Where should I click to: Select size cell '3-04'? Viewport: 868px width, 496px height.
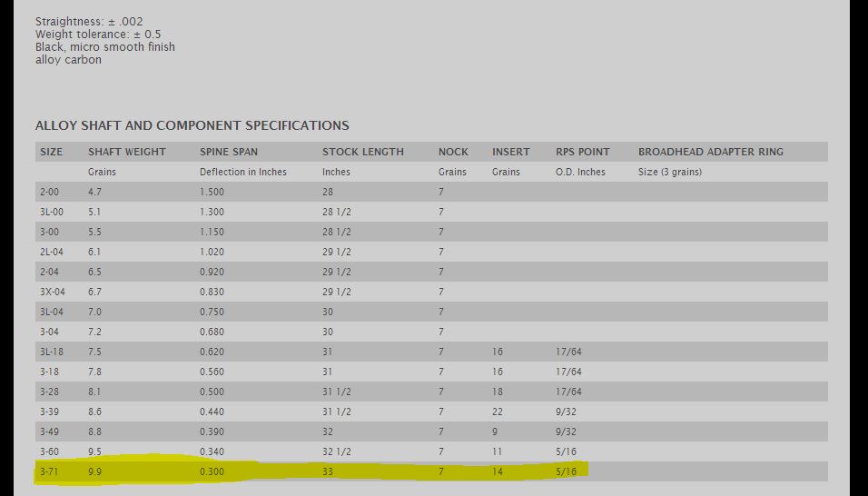click(x=49, y=332)
